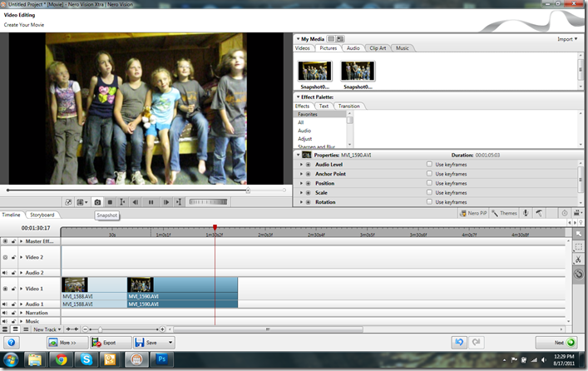Select the Adjust effect category
The width and height of the screenshot is (588, 371).
[x=305, y=139]
